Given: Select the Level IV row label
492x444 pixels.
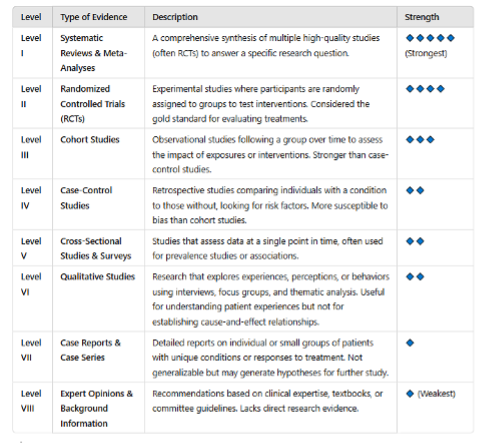Looking at the screenshot, I should [31, 198].
